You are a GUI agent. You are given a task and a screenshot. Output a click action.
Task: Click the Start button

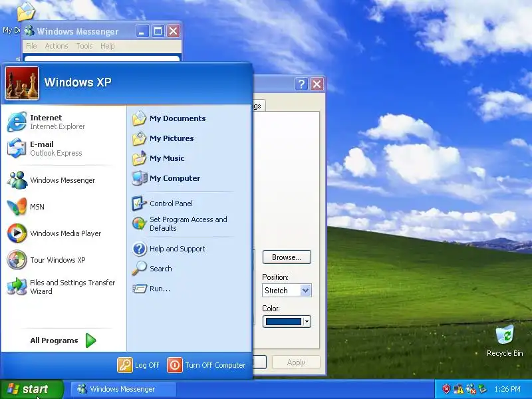[32, 389]
